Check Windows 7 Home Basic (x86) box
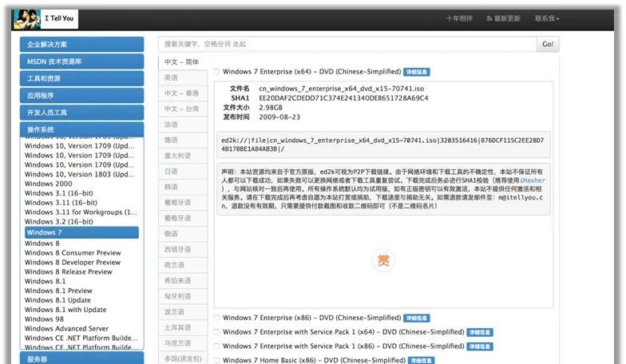Image resolution: width=626 pixels, height=364 pixels. coord(216,361)
